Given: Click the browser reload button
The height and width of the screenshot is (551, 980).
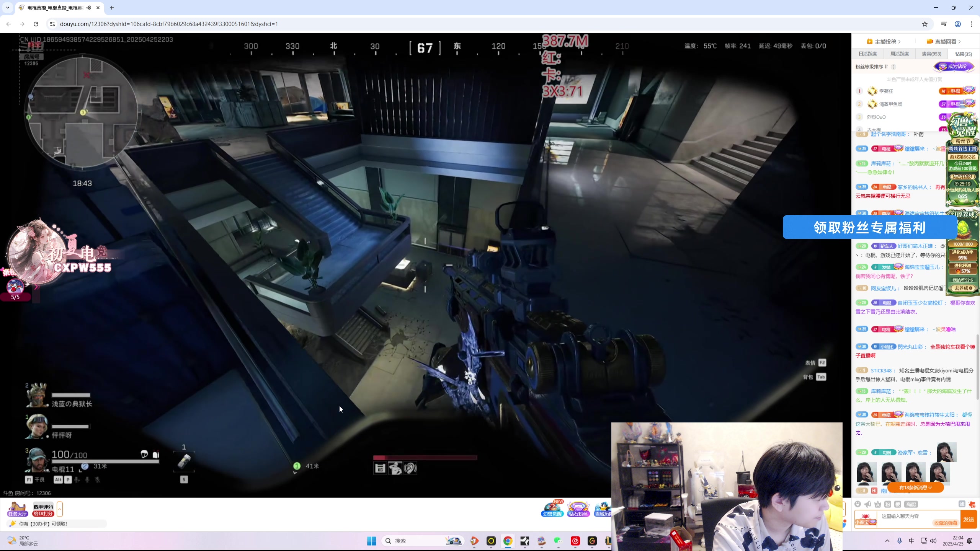Looking at the screenshot, I should coord(36,24).
